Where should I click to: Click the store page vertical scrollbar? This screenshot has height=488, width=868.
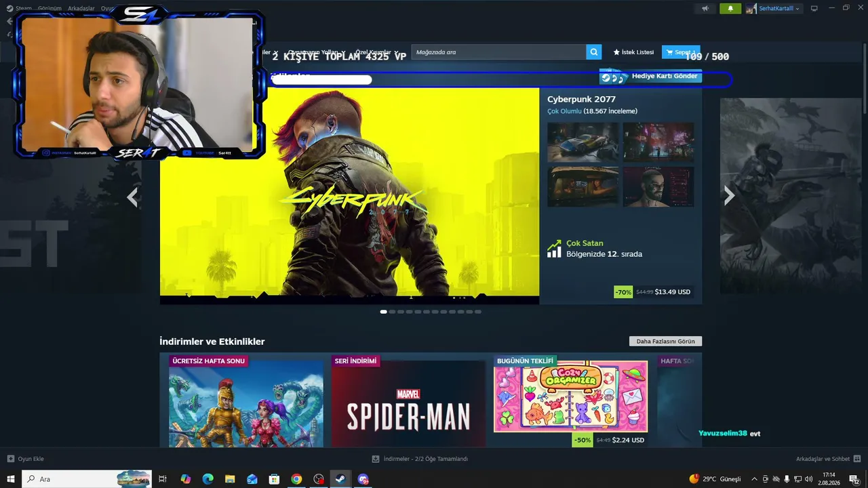click(x=865, y=78)
